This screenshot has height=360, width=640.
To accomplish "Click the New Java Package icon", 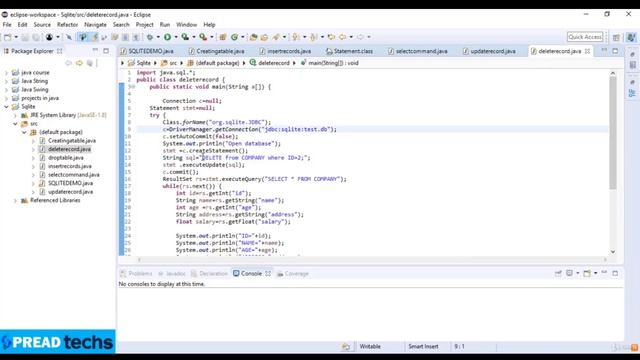I will coord(223,37).
